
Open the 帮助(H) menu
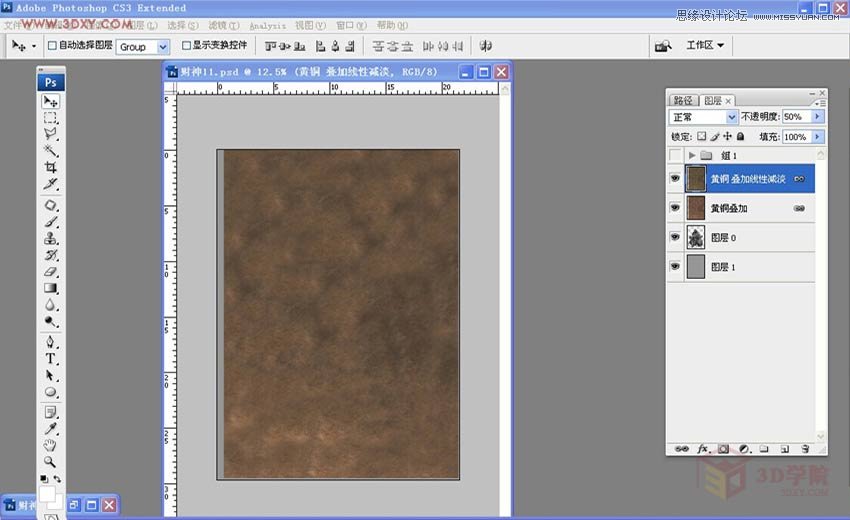point(392,25)
